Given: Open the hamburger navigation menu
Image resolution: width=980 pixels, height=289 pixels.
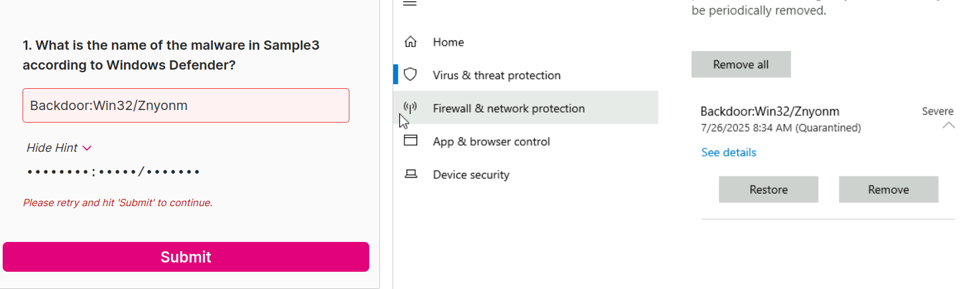Looking at the screenshot, I should point(410,3).
